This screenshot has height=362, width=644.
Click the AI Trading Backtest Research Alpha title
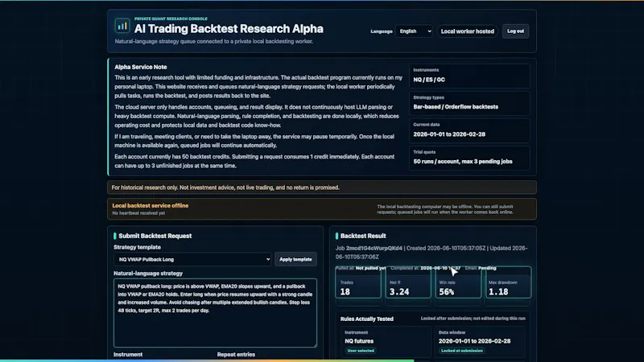coord(229,29)
